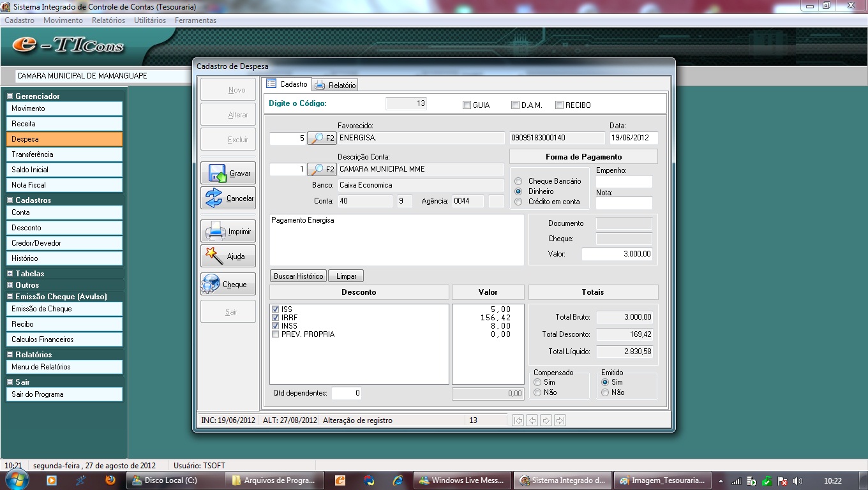Go to the first record navigation arrow
Viewport: 868px width, 490px height.
[518, 420]
